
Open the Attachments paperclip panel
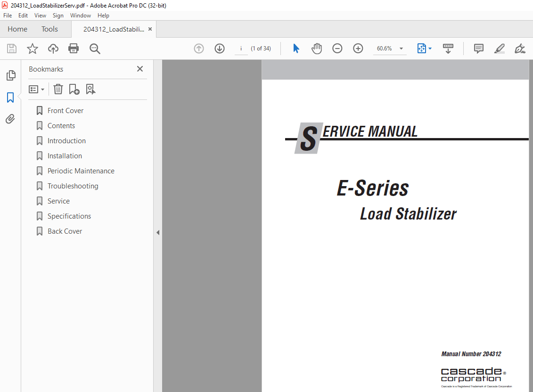(x=10, y=119)
